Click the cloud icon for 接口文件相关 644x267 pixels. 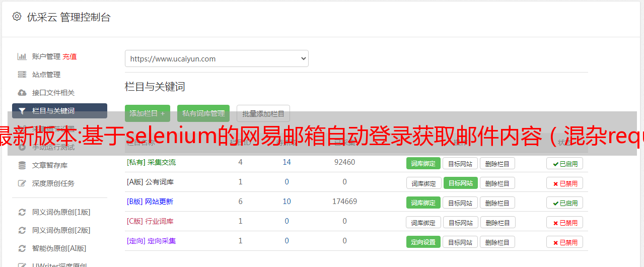tap(22, 93)
